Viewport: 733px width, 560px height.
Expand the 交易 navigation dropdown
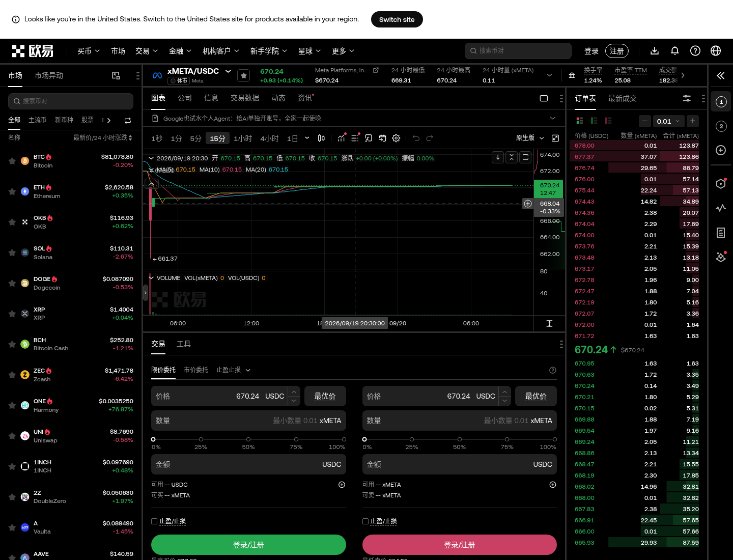click(x=147, y=51)
